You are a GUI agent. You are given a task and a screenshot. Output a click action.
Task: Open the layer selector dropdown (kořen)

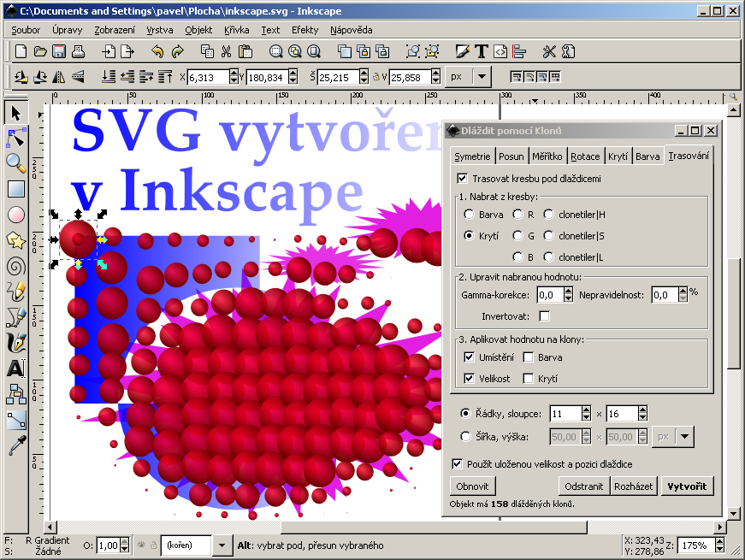pos(222,545)
